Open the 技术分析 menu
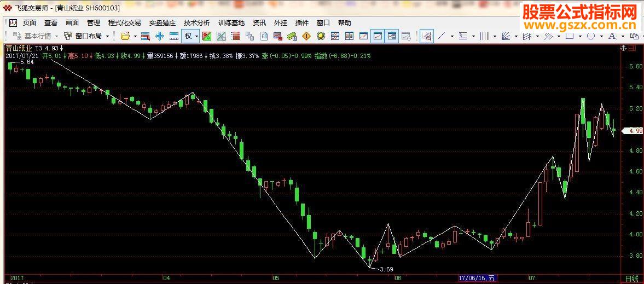The width and height of the screenshot is (644, 284). (x=197, y=23)
